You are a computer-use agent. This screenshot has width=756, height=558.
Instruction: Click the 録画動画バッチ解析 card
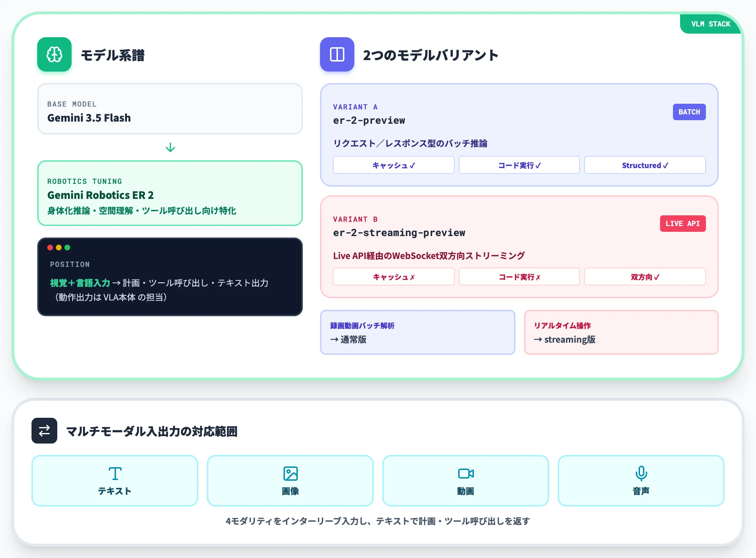pyautogui.click(x=417, y=332)
